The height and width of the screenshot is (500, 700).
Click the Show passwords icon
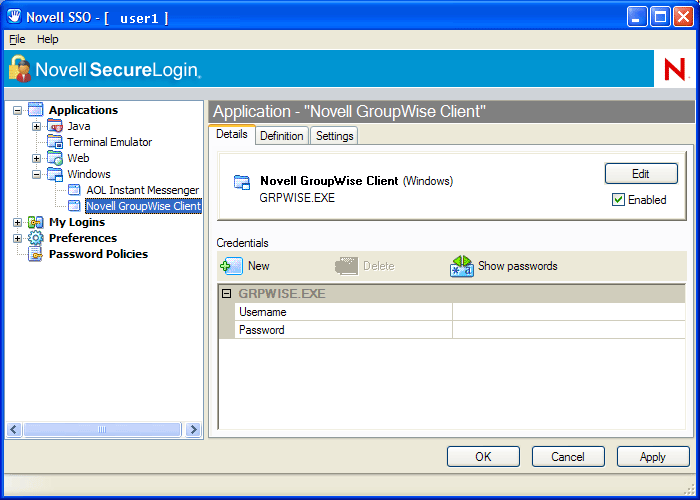pyautogui.click(x=462, y=266)
